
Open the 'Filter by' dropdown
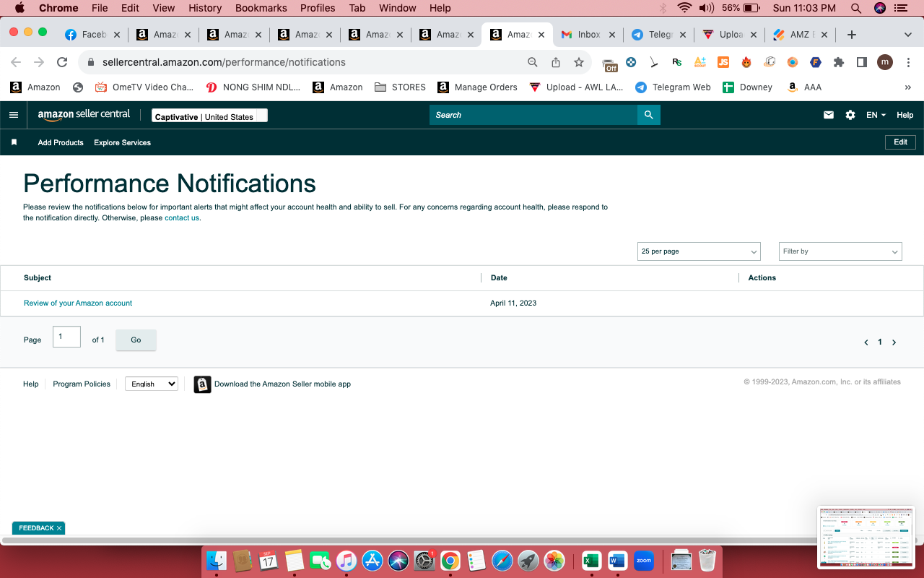(840, 251)
